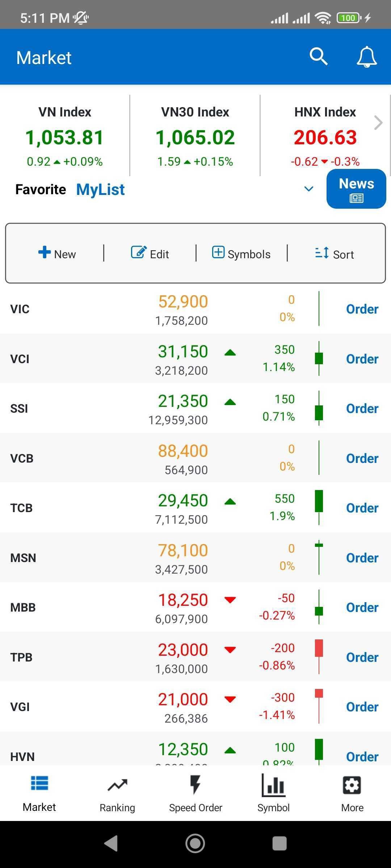
Task: Select the Favorite tab
Action: (41, 190)
